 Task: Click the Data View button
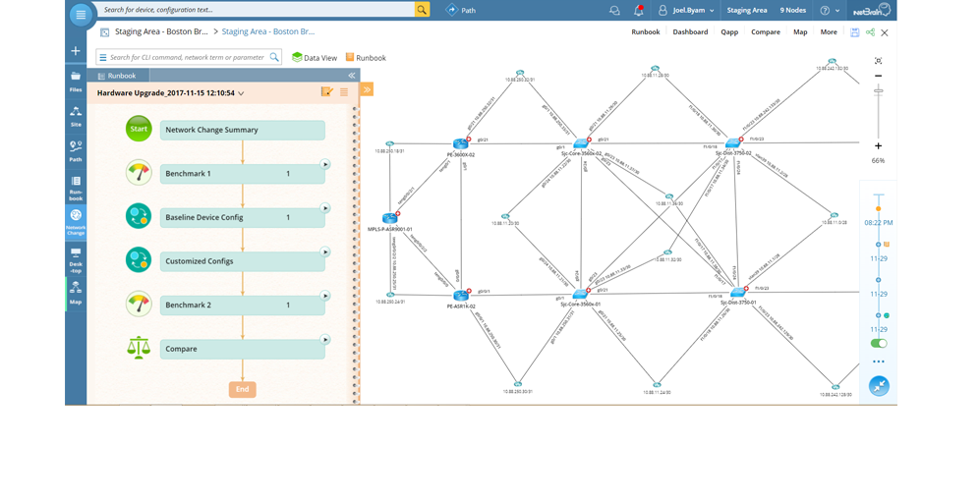(x=315, y=58)
